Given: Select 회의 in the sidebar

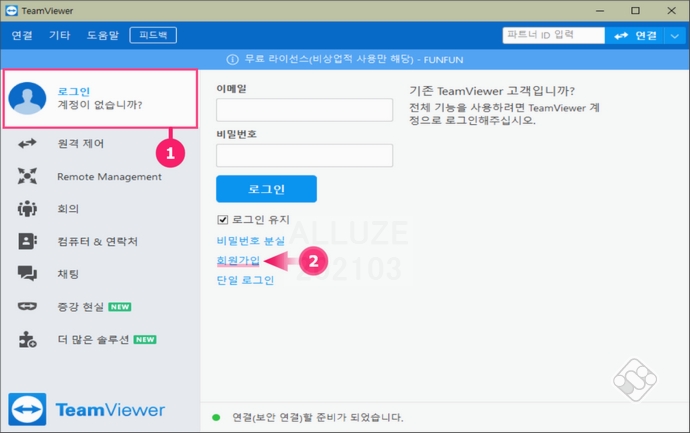Looking at the screenshot, I should tap(68, 209).
